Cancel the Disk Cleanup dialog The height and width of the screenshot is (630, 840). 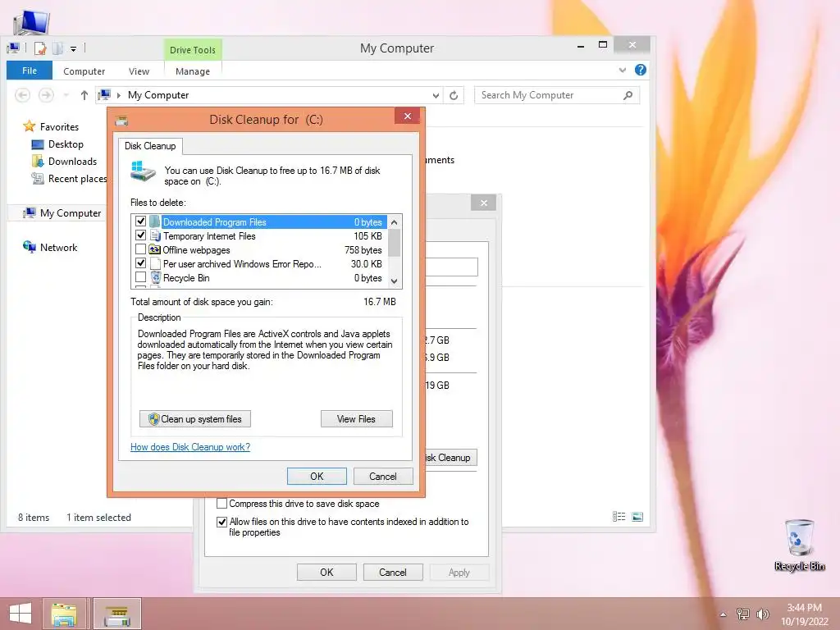pos(383,477)
